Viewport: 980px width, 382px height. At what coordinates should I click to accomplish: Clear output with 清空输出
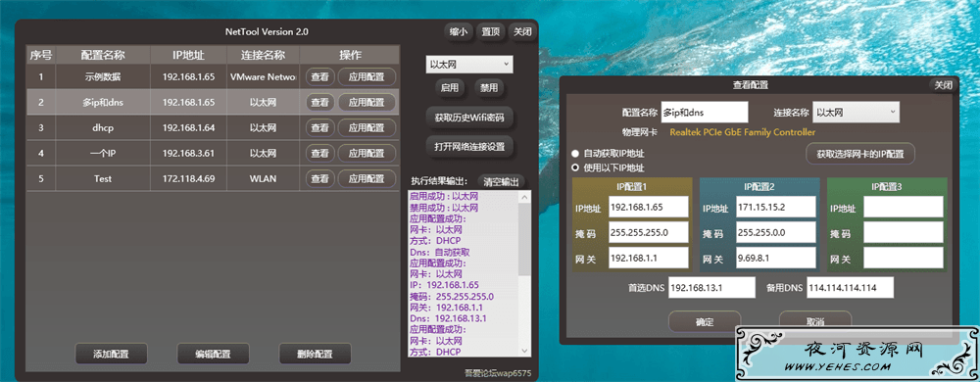(x=501, y=181)
